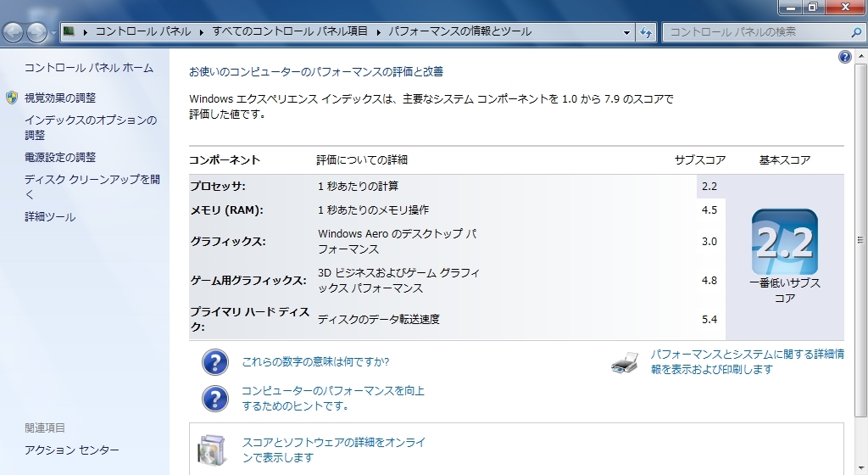The height and width of the screenshot is (475, 868).
Task: Click the Back navigation arrow button
Action: click(14, 32)
